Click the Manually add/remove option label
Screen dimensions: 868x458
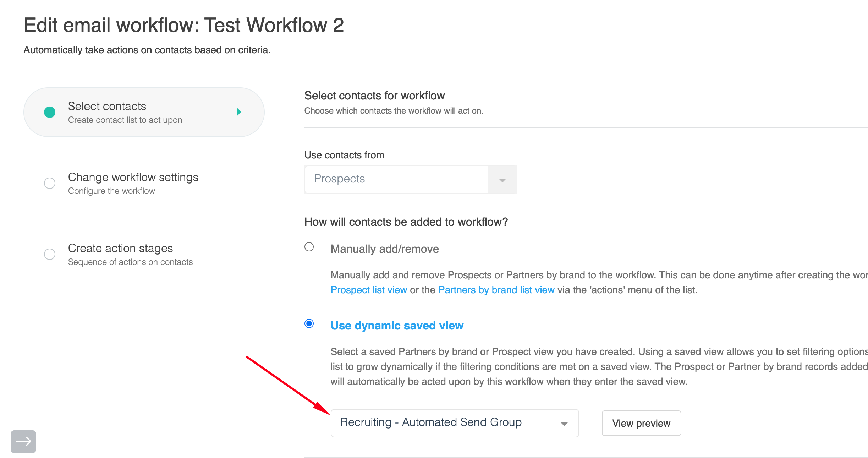pyautogui.click(x=385, y=249)
